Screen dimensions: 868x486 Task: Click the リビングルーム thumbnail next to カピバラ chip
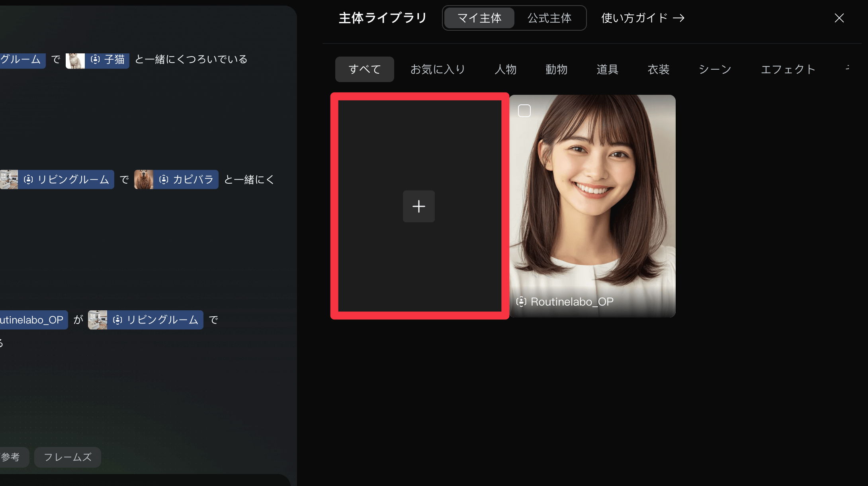[x=9, y=179]
